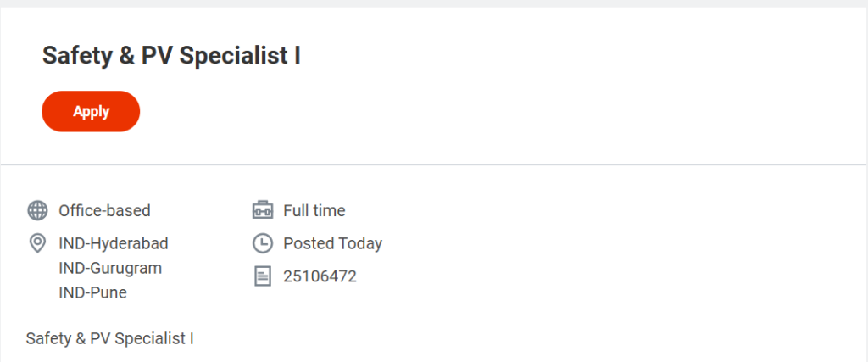Click the Full time label
The width and height of the screenshot is (868, 362).
pos(314,210)
